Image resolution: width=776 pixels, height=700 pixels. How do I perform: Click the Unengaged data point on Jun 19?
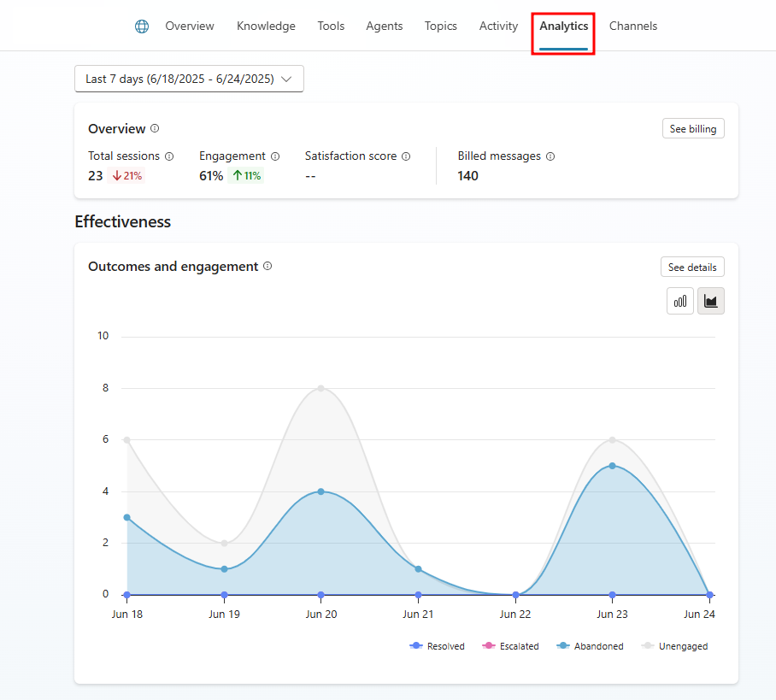tap(224, 543)
